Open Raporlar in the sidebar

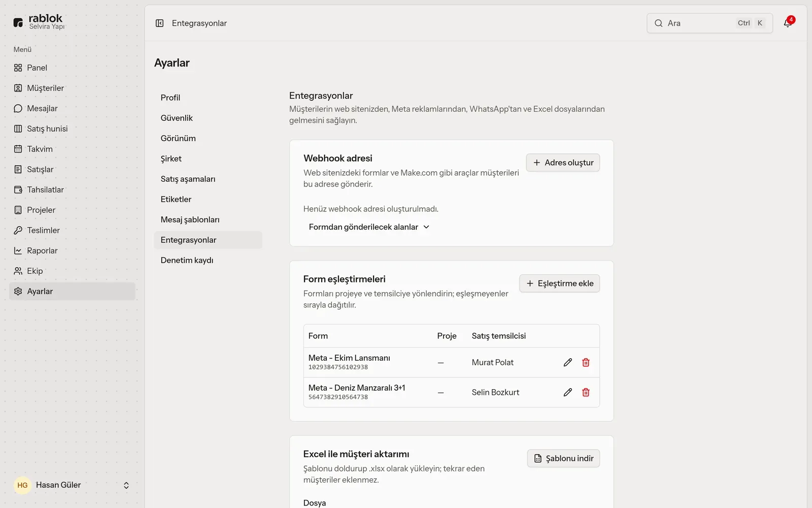(72, 250)
